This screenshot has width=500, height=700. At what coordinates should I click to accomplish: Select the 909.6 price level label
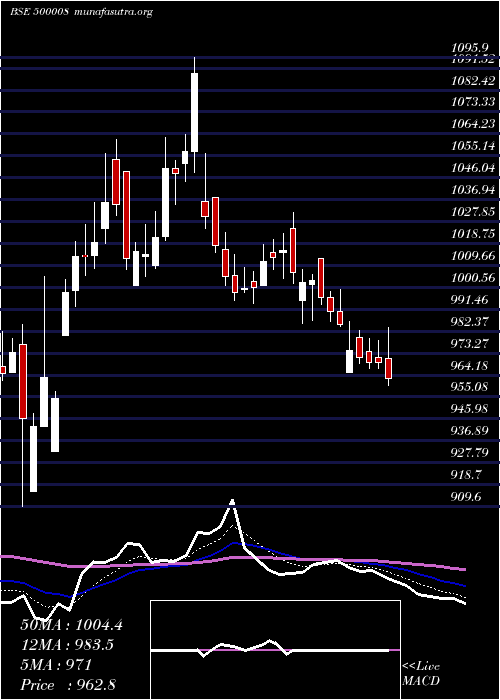(x=467, y=496)
